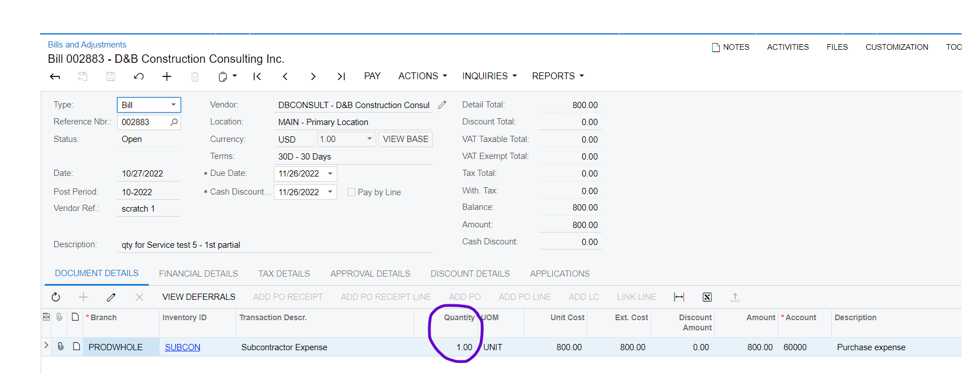Edit row with grid pencil icon
This screenshot has height=383, width=980.
(x=111, y=297)
